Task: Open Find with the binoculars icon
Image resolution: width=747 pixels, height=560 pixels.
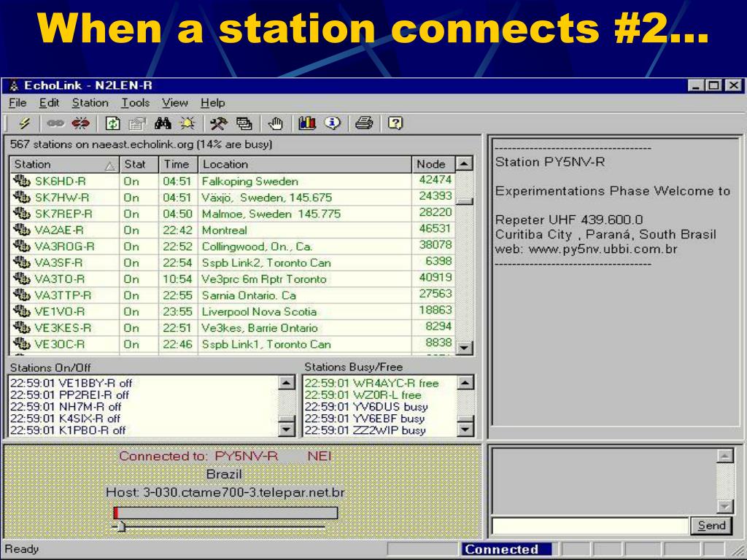Action: (x=163, y=124)
